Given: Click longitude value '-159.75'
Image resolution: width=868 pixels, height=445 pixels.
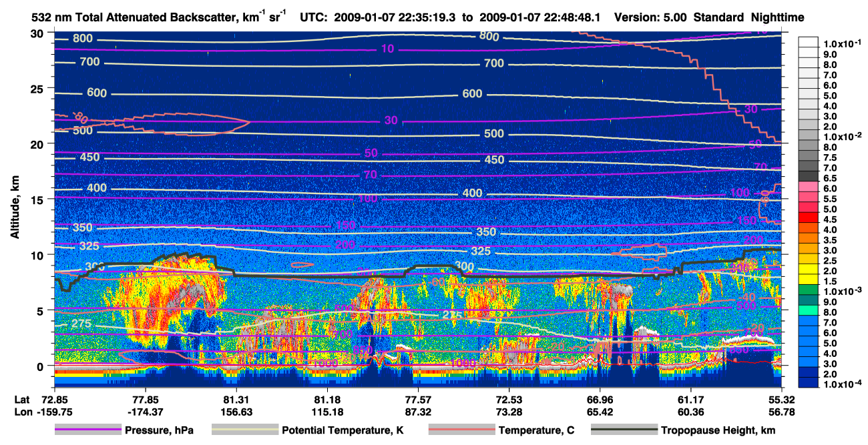Looking at the screenshot, I should [54, 412].
